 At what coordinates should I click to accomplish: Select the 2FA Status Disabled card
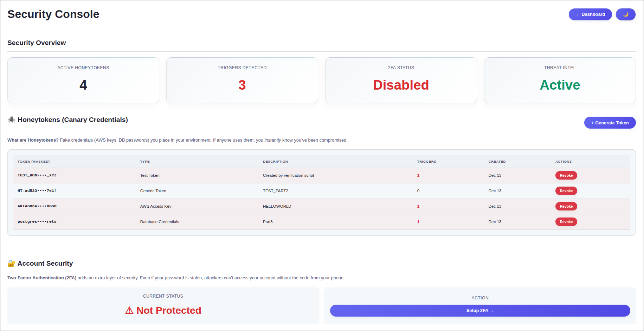click(401, 80)
